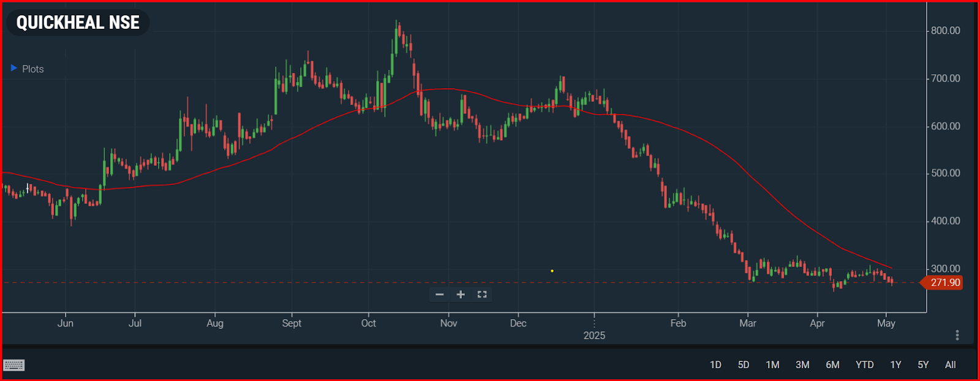Click the May label on time axis
Screen dimensions: 980x381
click(x=886, y=323)
